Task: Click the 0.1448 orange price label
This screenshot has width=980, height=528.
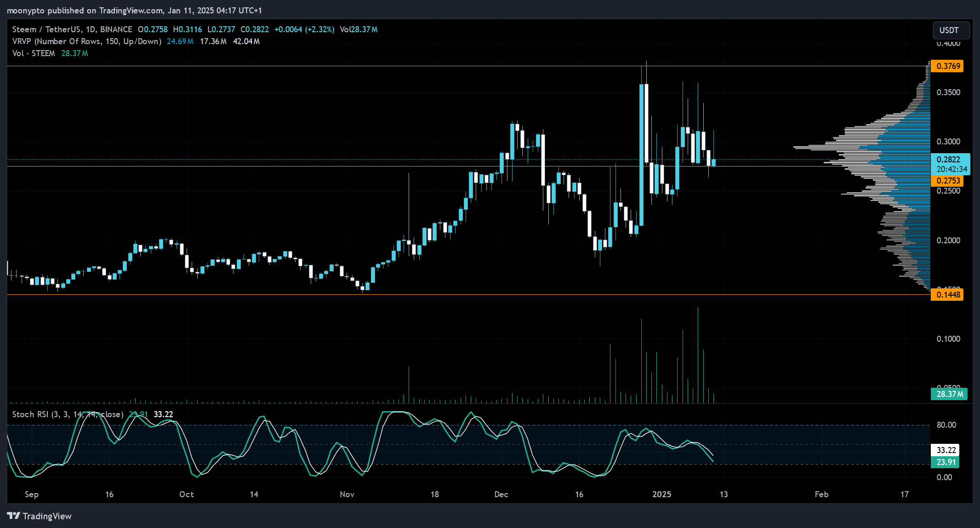Action: (947, 295)
